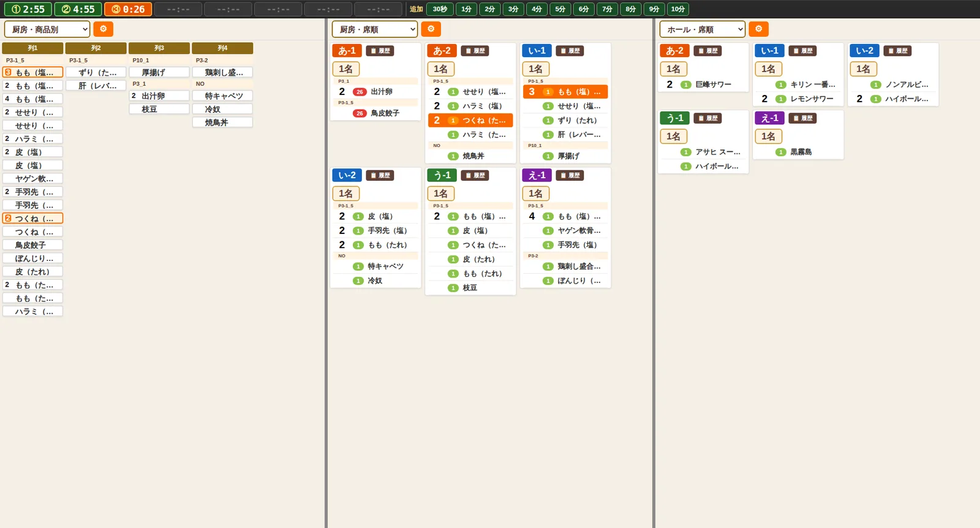Click the 列1 column header
This screenshot has height=528, width=980.
(x=32, y=48)
